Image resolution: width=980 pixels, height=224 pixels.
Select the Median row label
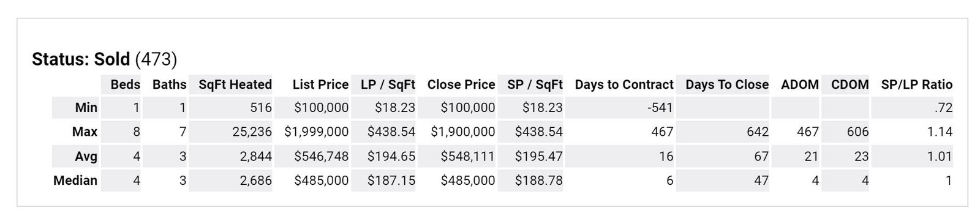click(x=75, y=181)
